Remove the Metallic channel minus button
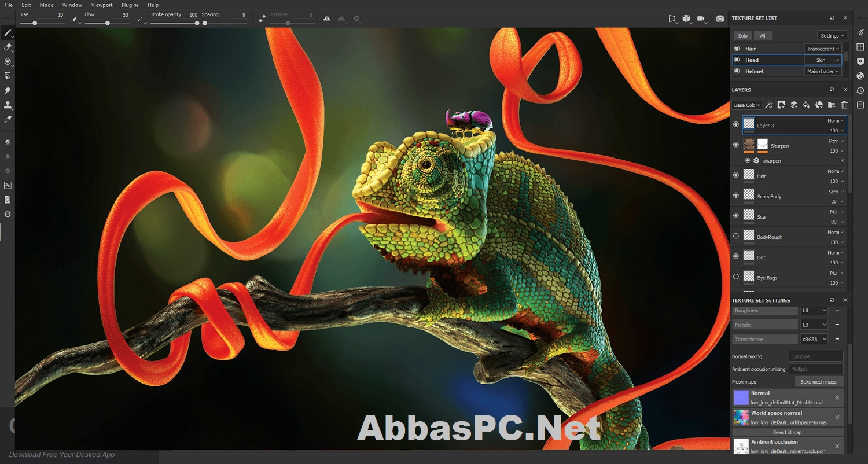 click(x=837, y=325)
